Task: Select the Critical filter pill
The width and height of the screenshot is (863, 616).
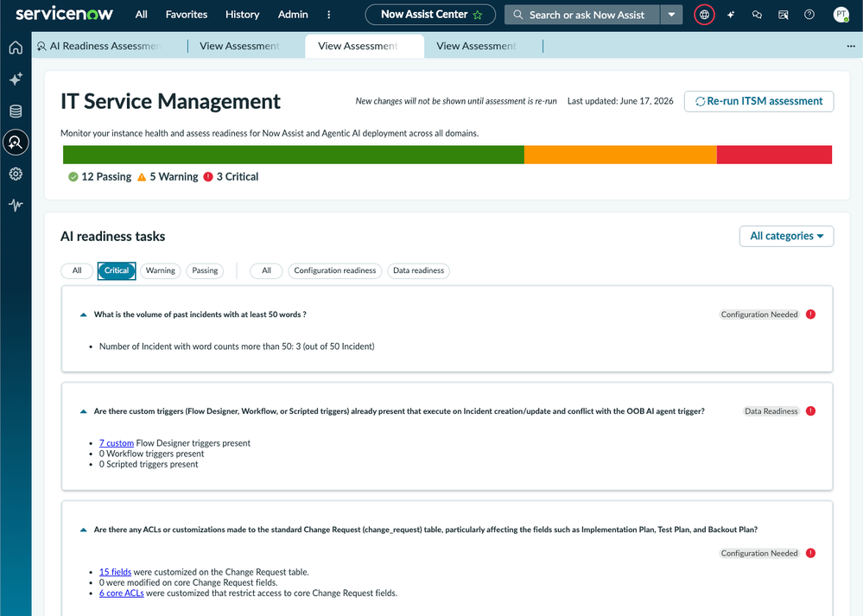Action: click(117, 270)
